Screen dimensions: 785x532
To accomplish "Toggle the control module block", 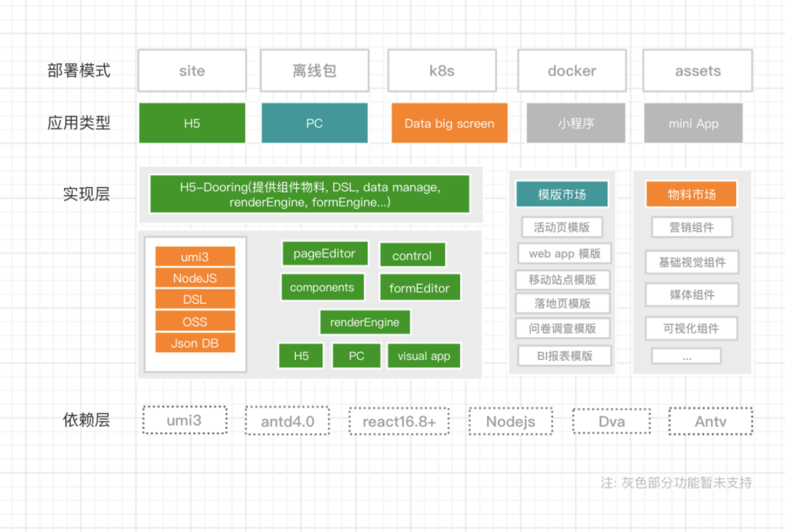I will click(412, 255).
